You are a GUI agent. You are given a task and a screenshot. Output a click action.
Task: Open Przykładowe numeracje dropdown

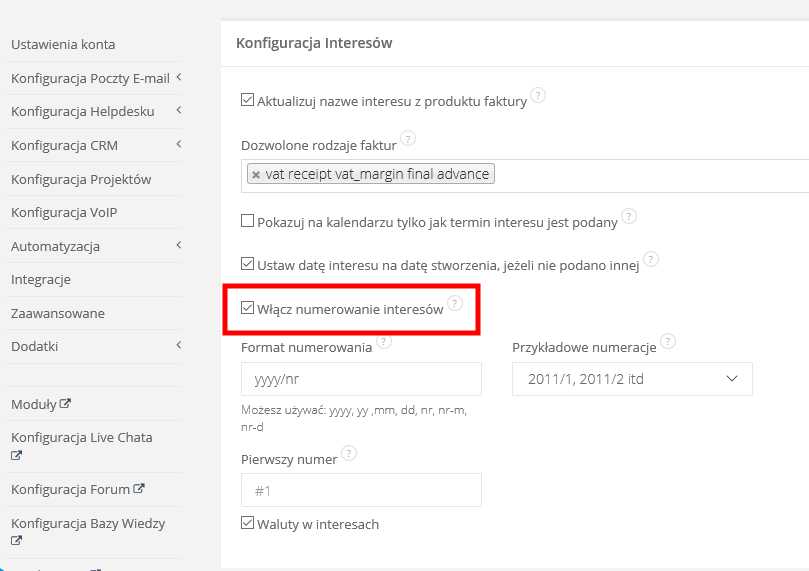pos(632,379)
